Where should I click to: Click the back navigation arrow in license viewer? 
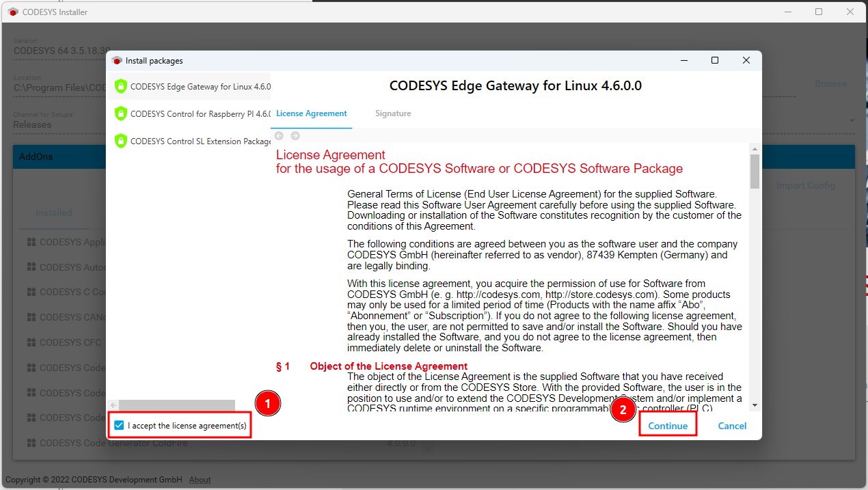click(x=279, y=136)
